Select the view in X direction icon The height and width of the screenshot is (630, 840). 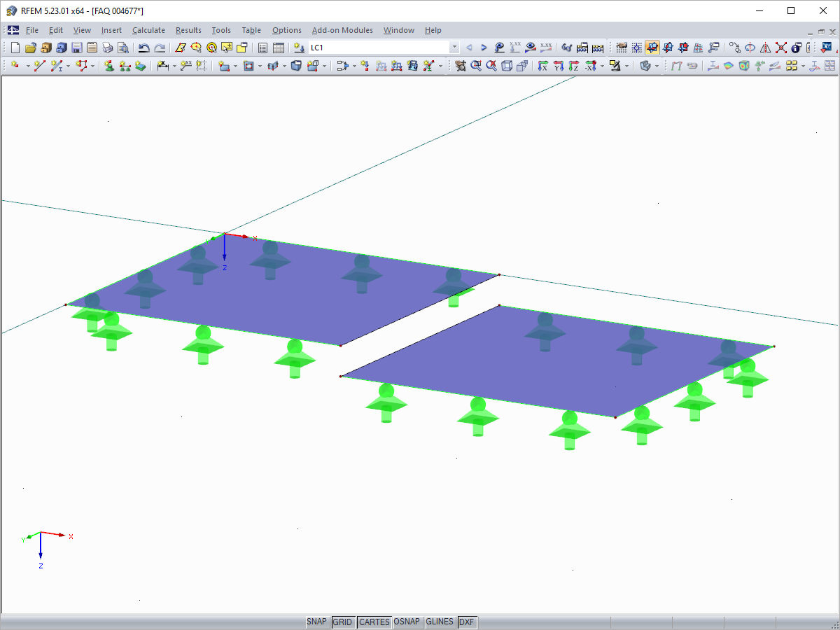[x=543, y=66]
